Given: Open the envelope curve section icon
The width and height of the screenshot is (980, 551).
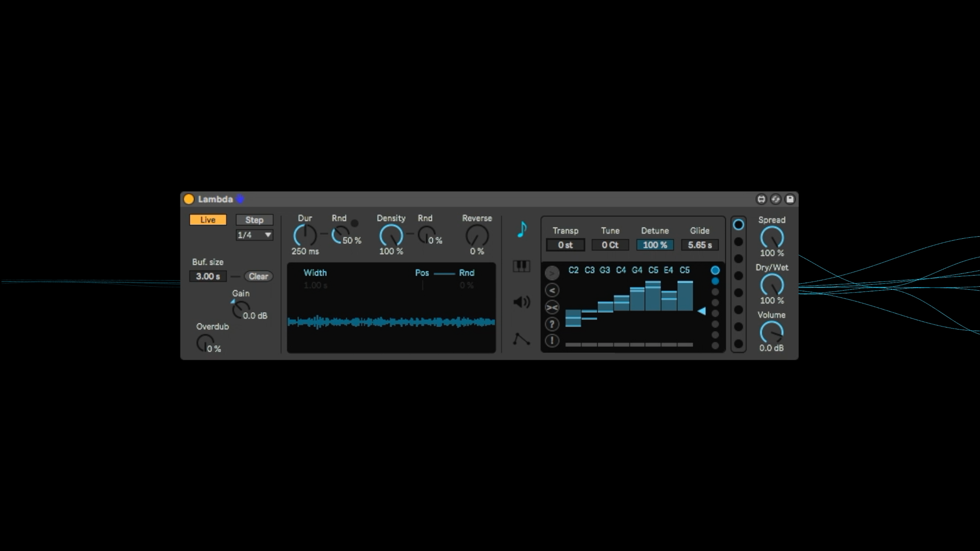Looking at the screenshot, I should tap(521, 339).
